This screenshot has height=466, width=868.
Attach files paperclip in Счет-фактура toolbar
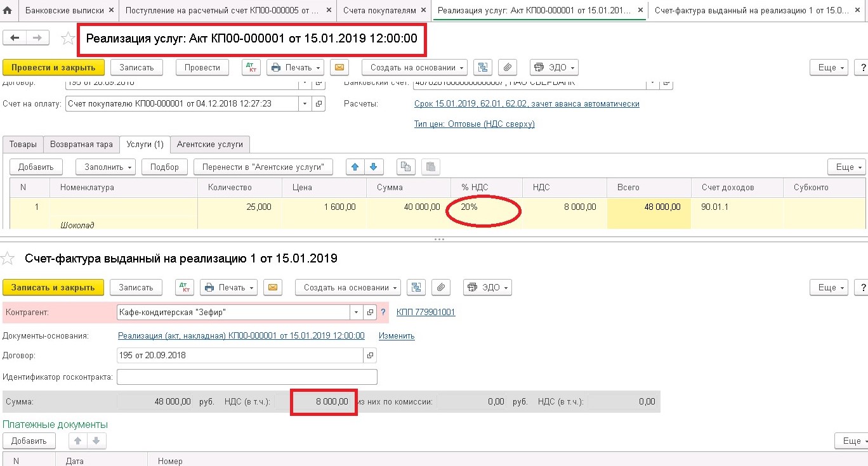440,288
